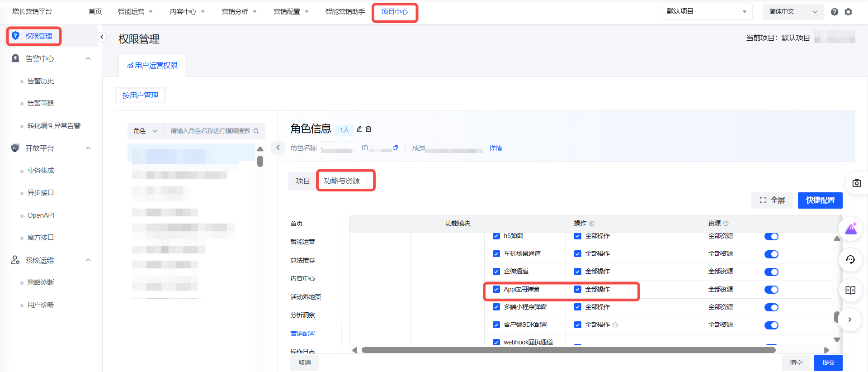Image resolution: width=868 pixels, height=372 pixels.
Task: Delete role using the trash icon
Action: coord(368,129)
